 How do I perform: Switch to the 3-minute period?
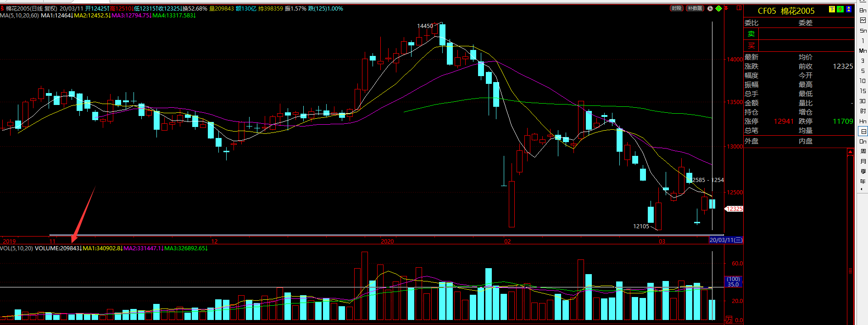pos(863,61)
